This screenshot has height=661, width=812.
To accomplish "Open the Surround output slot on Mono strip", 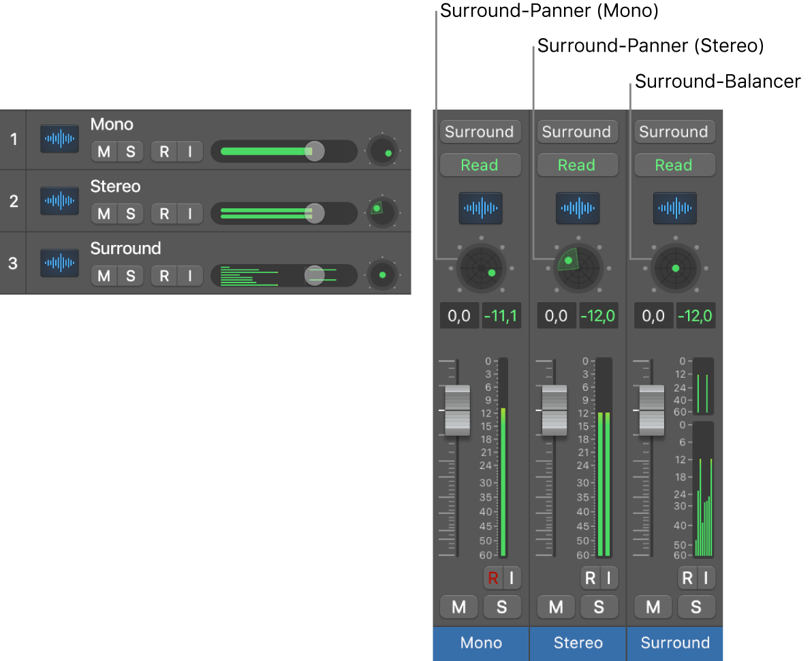I will (480, 131).
